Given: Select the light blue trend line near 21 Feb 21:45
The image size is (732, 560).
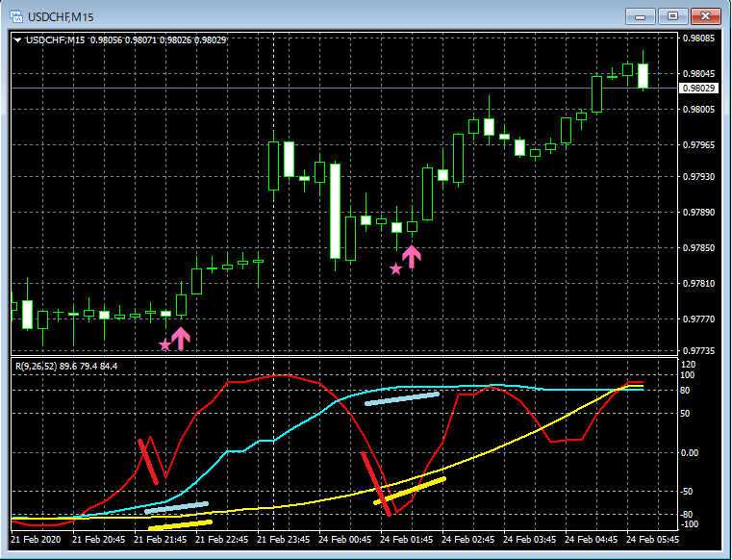Looking at the screenshot, I should pos(176,508).
